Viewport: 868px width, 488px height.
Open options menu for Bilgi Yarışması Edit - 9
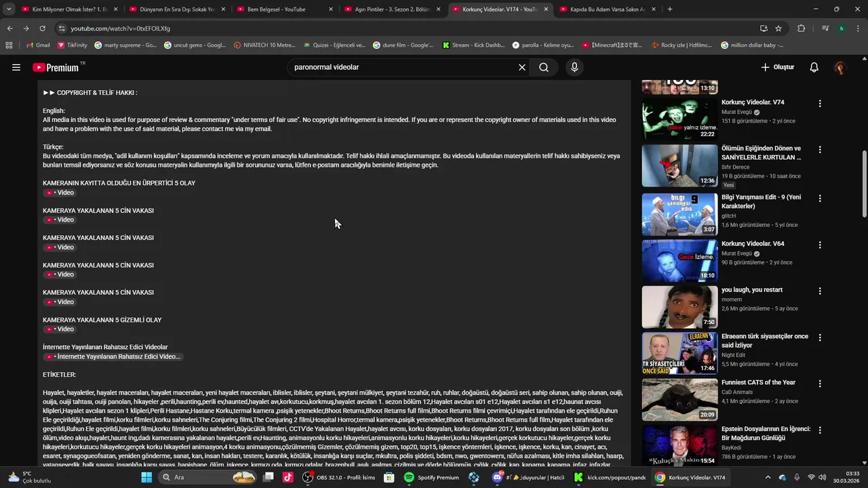(x=820, y=199)
